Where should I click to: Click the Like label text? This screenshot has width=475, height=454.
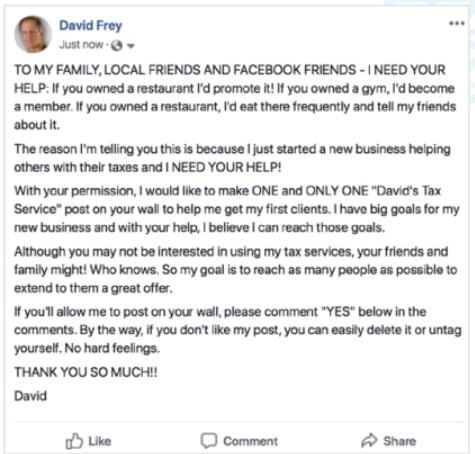click(x=100, y=441)
